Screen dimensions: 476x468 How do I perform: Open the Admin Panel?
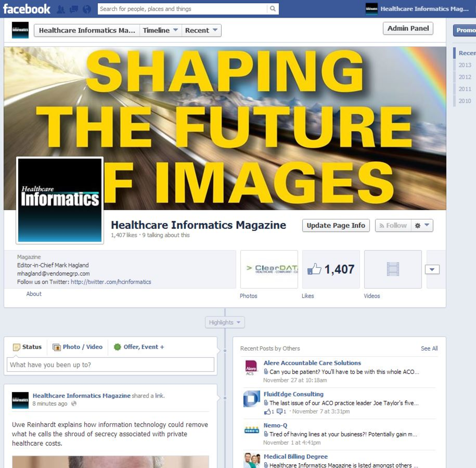click(x=408, y=28)
